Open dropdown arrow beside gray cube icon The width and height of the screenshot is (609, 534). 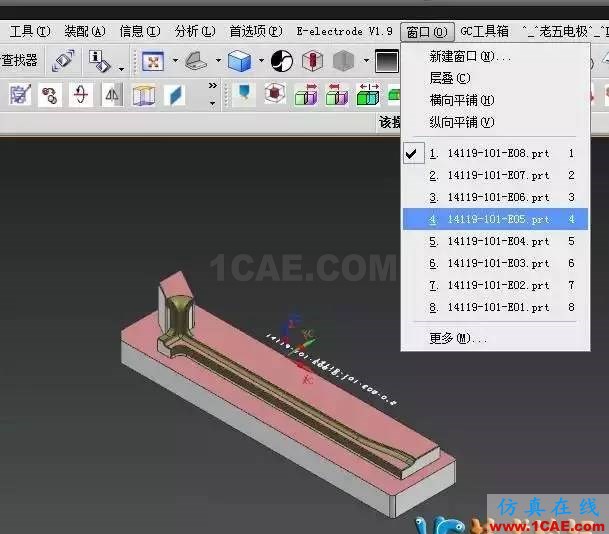pos(366,61)
